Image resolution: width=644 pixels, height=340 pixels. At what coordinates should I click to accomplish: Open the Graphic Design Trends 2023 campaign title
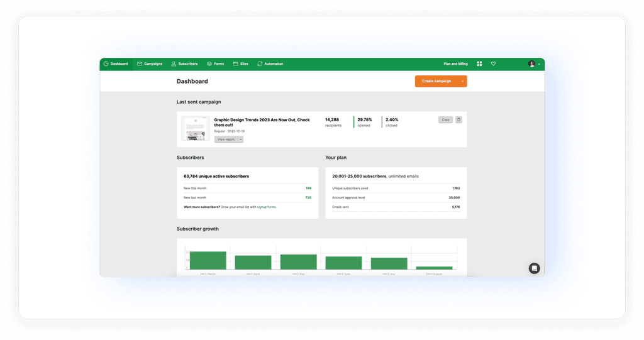coord(262,123)
